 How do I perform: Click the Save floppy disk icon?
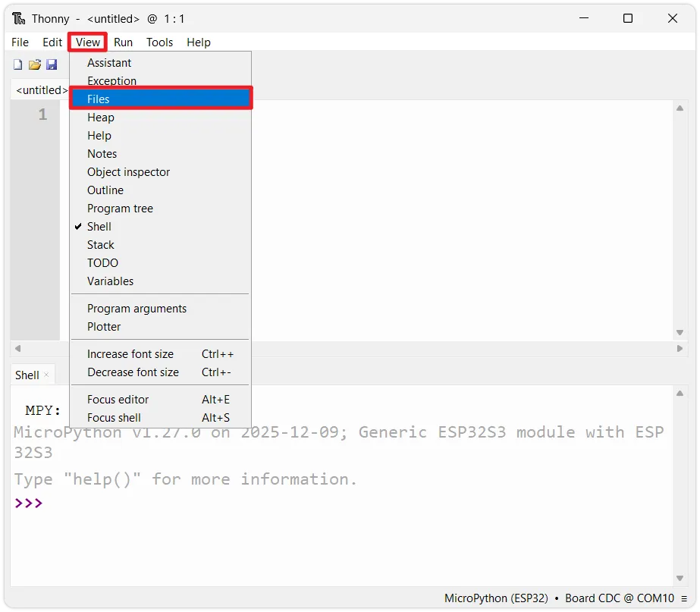52,65
